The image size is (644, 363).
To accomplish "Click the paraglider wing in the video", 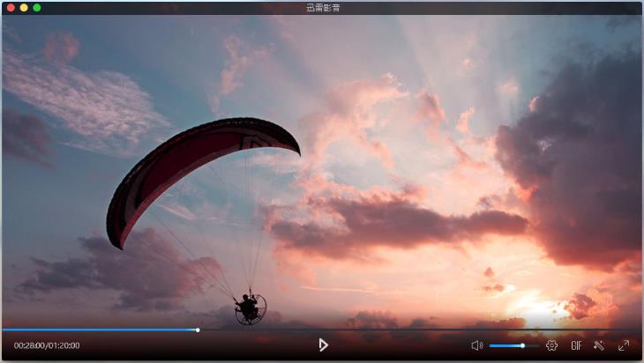I will click(203, 159).
